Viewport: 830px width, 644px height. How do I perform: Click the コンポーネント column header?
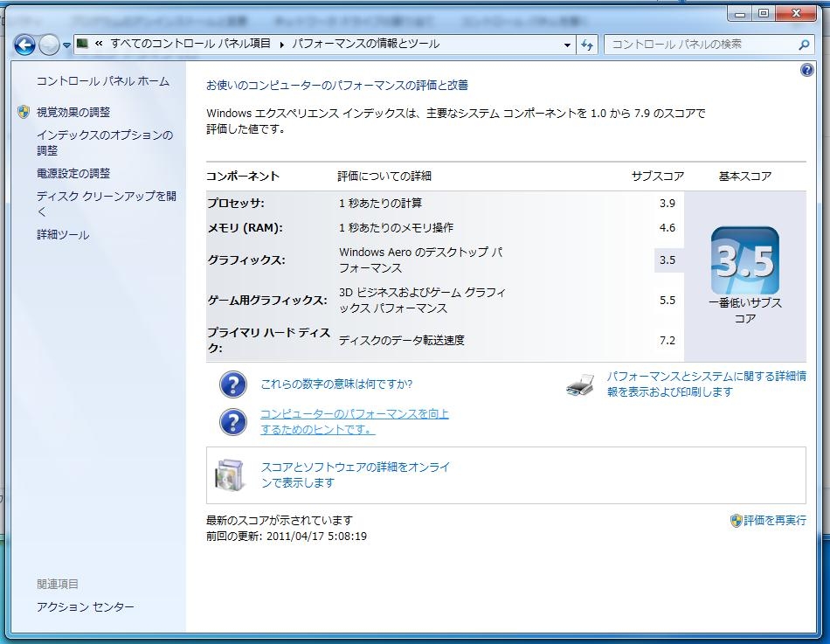(243, 177)
